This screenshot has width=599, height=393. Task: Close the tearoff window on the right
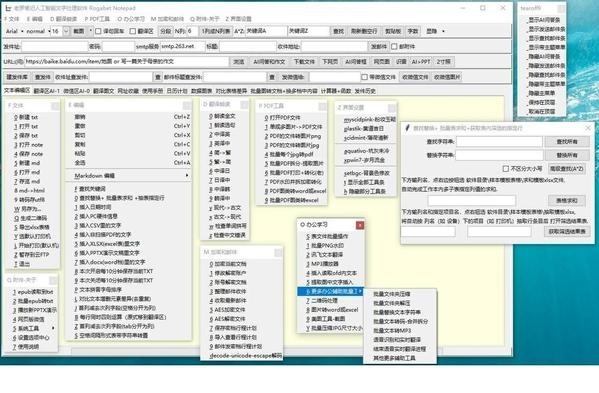tap(561, 8)
